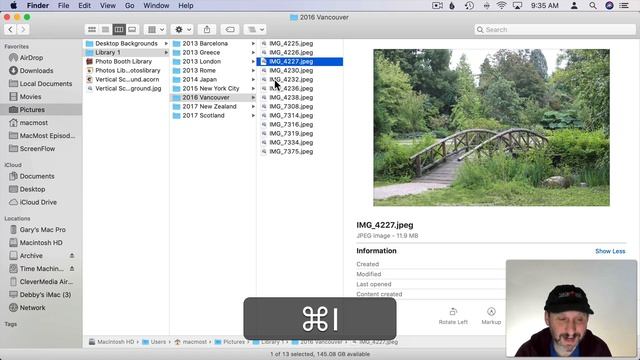Select the column view button
The height and width of the screenshot is (360, 640).
tap(119, 29)
